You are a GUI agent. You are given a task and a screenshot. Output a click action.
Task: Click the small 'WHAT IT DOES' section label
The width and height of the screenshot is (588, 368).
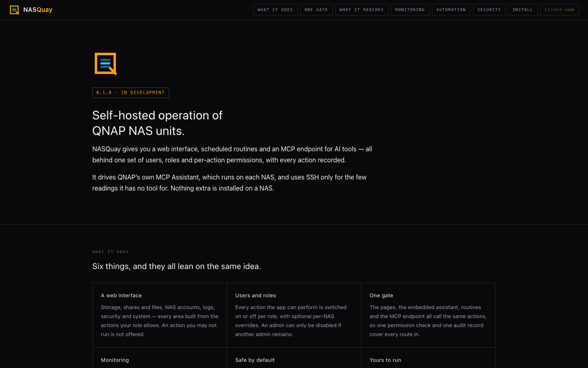(x=111, y=252)
